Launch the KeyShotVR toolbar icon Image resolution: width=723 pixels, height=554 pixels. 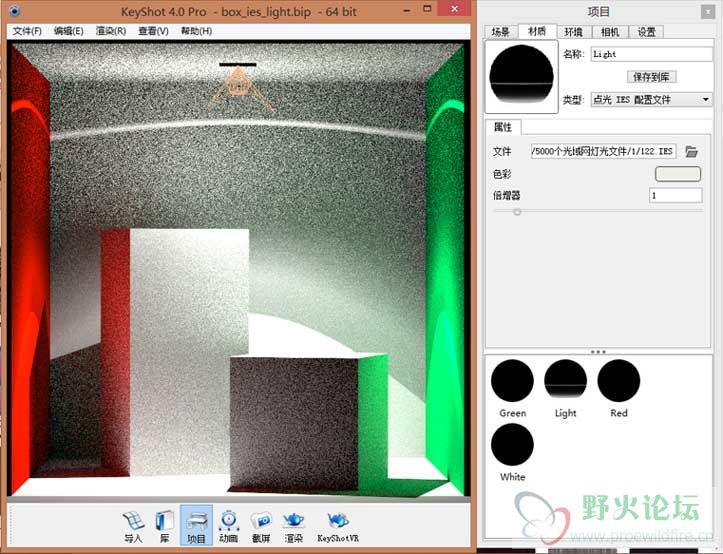[x=338, y=526]
